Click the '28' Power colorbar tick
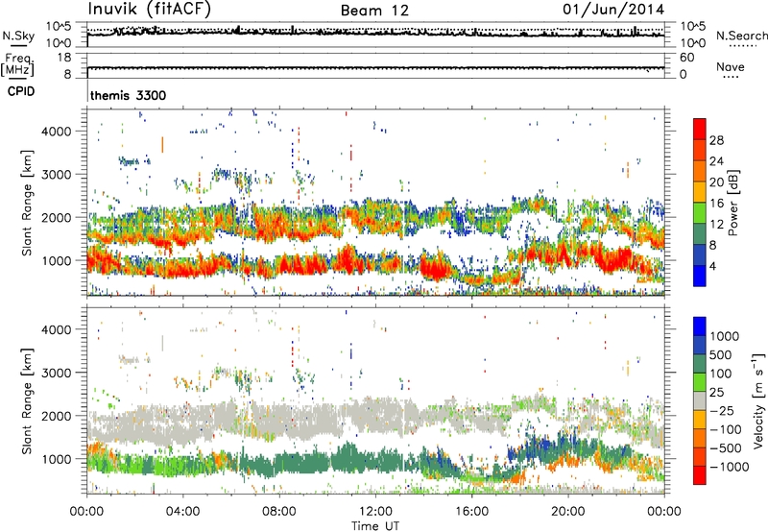Viewport: 768px width, 532px height. coord(716,140)
